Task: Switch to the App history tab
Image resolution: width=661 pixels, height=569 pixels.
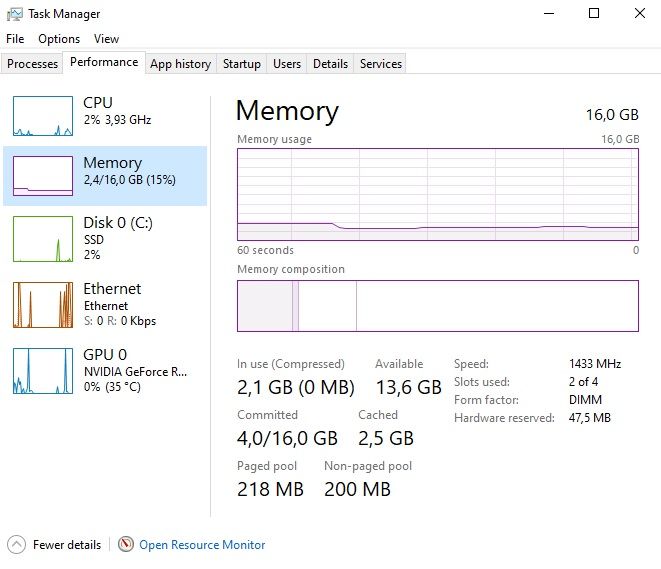Action: [x=180, y=64]
